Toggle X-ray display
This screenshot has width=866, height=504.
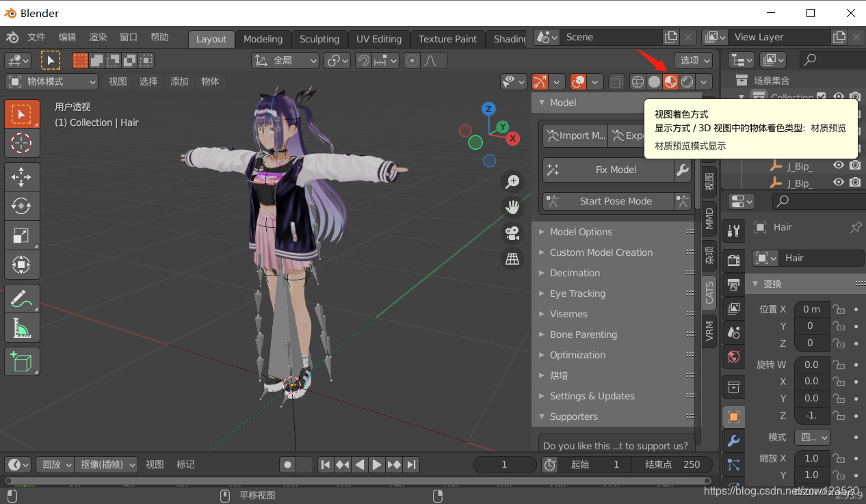pos(616,82)
